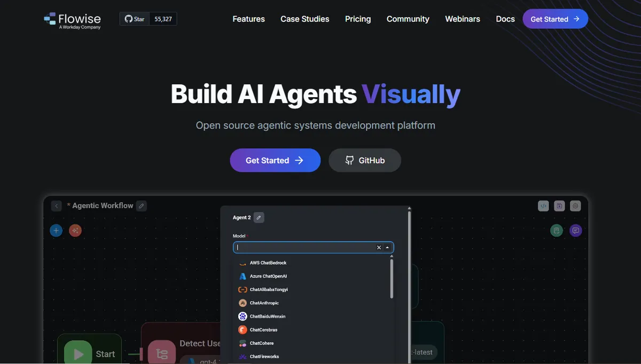The image size is (641, 364).
Task: Open the Features menu item
Action: (x=248, y=19)
